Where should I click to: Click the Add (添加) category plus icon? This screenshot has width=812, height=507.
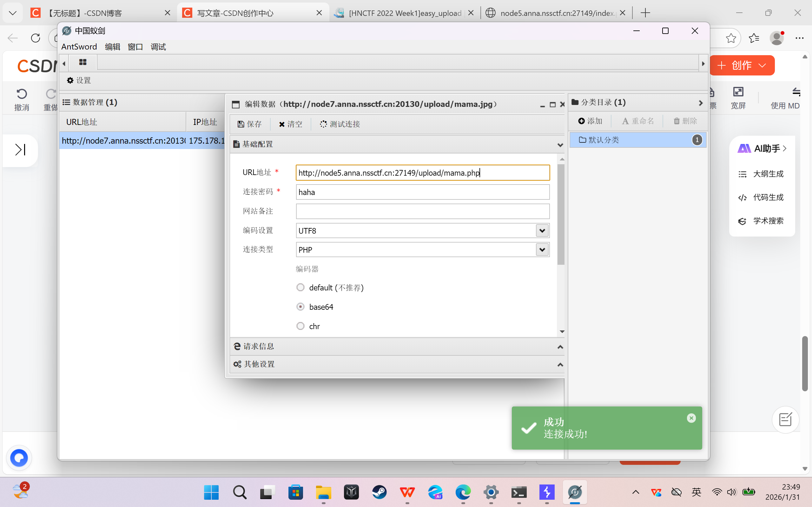pos(582,121)
